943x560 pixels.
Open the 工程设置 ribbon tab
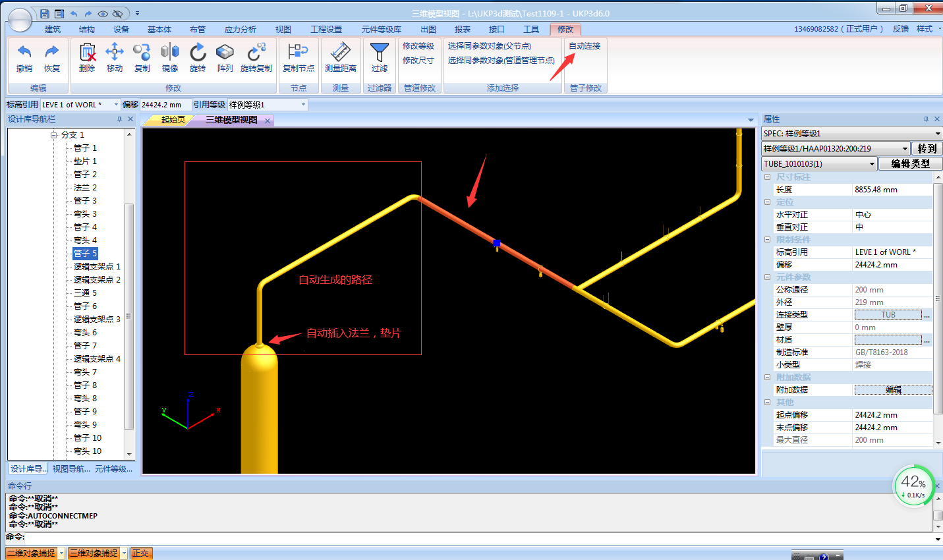[x=326, y=29]
